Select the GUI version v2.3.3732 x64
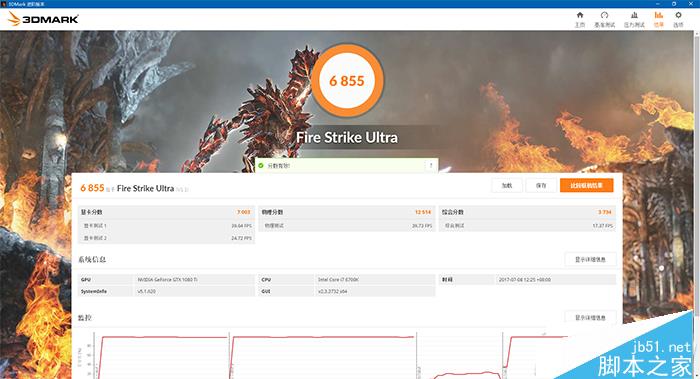Image resolution: width=700 pixels, height=379 pixels. click(x=332, y=291)
